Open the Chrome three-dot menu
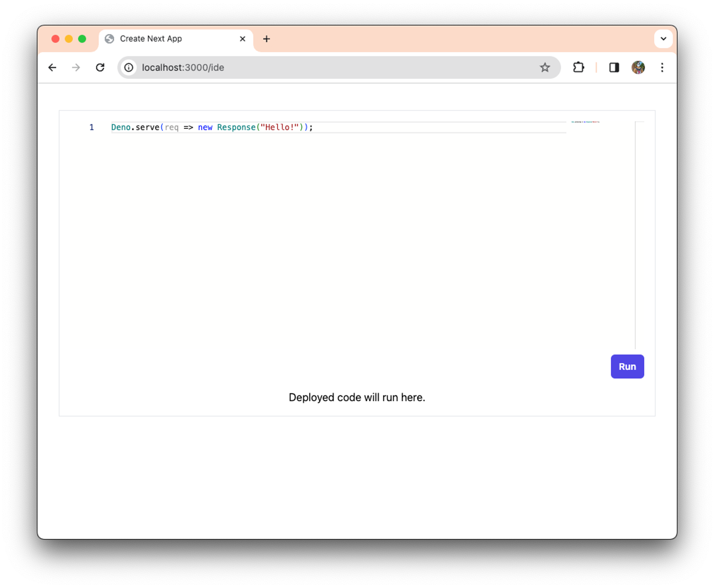 [662, 67]
